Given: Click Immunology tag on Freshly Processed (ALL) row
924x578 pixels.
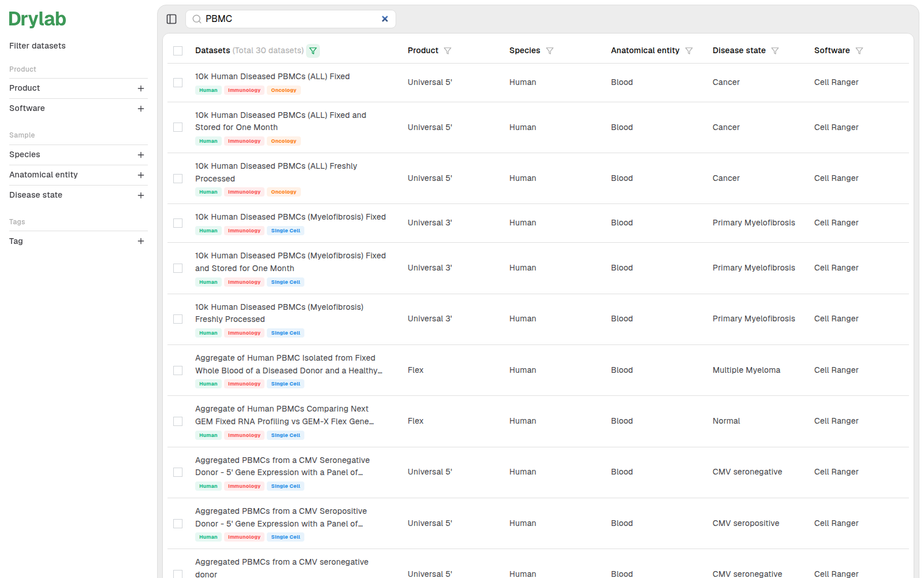Looking at the screenshot, I should click(x=244, y=192).
